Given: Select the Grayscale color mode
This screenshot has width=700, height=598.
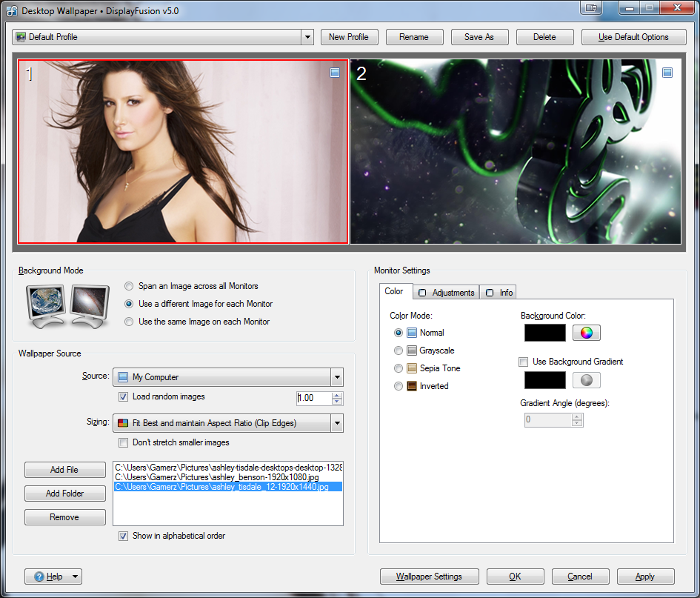Looking at the screenshot, I should [x=399, y=351].
